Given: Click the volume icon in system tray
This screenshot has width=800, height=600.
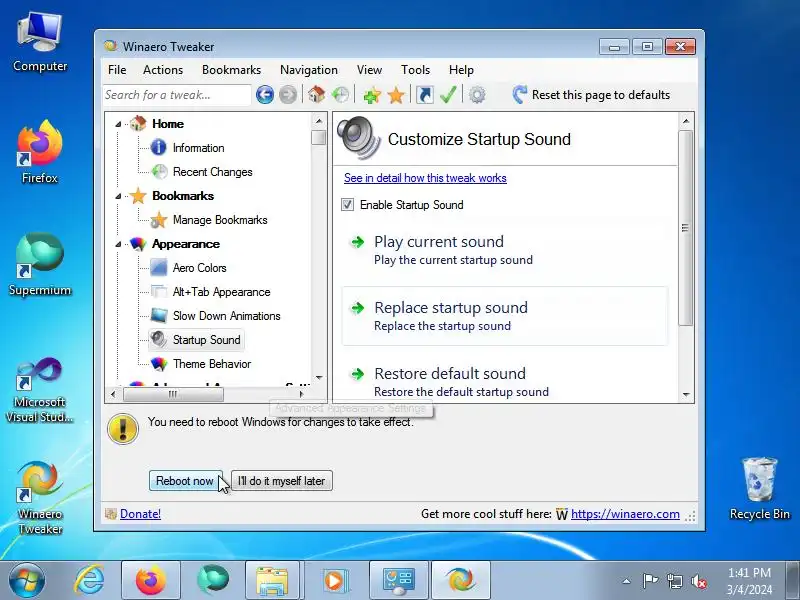Looking at the screenshot, I should (x=699, y=581).
